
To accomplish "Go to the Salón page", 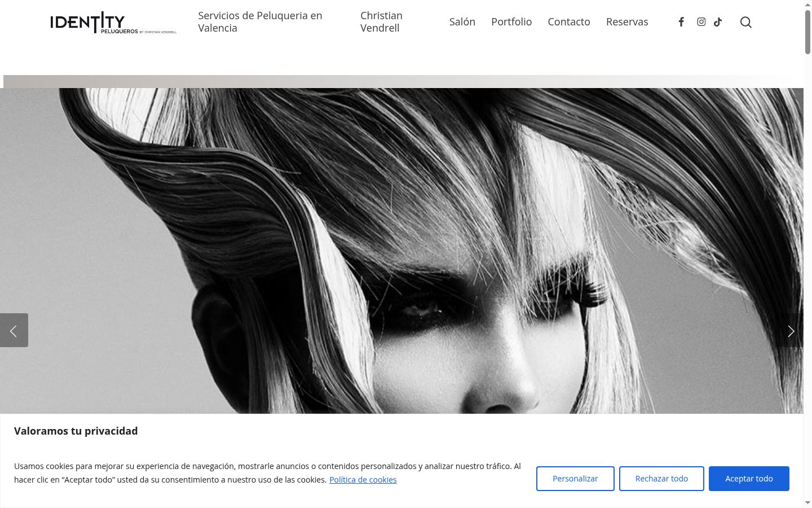I will (x=462, y=21).
